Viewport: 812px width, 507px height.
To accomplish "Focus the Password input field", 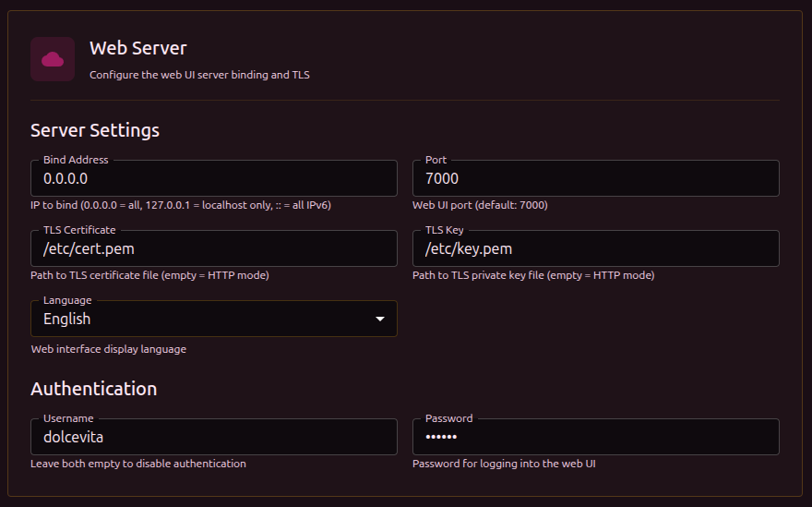I will point(595,437).
